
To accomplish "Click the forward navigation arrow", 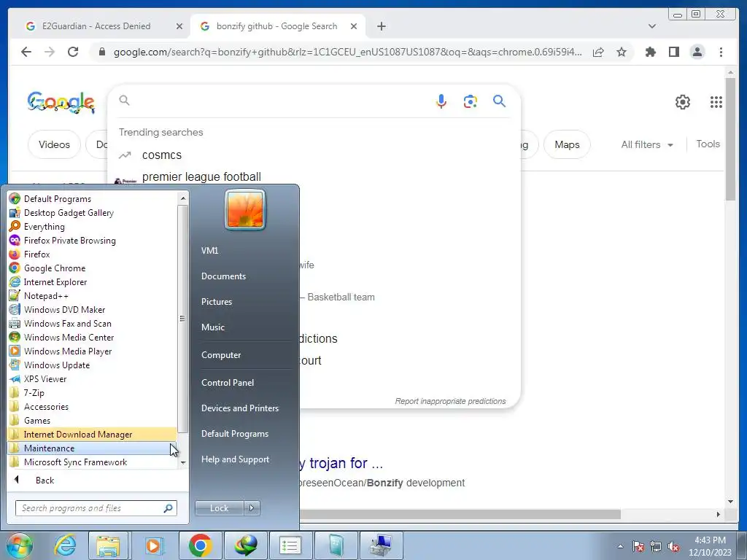I will pos(50,52).
